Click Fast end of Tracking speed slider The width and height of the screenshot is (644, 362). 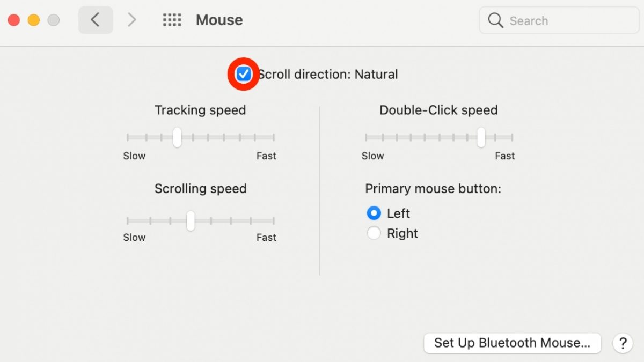click(274, 137)
